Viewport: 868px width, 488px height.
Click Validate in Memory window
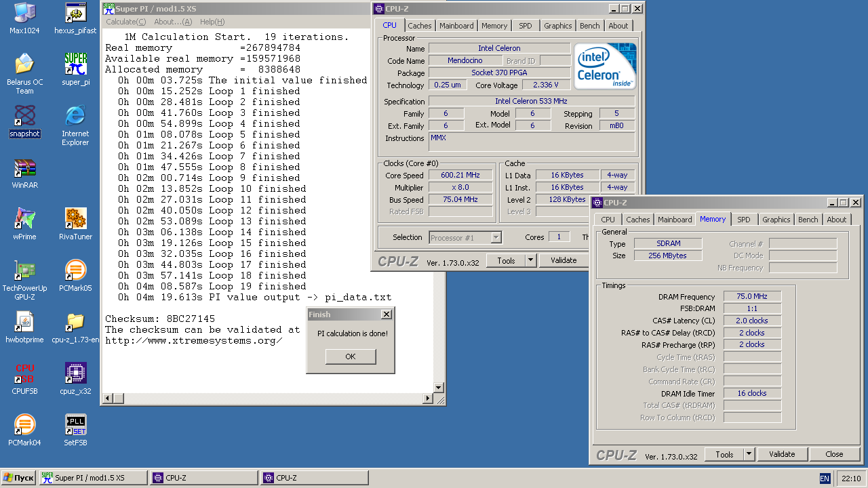[782, 454]
